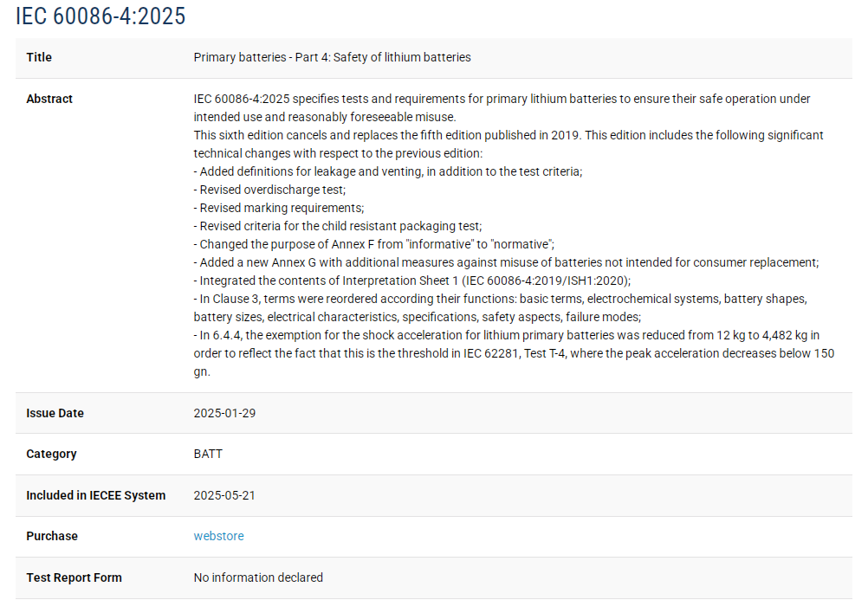Click the Included in IECEE System label
Screen dimensions: 868x600
click(x=95, y=495)
